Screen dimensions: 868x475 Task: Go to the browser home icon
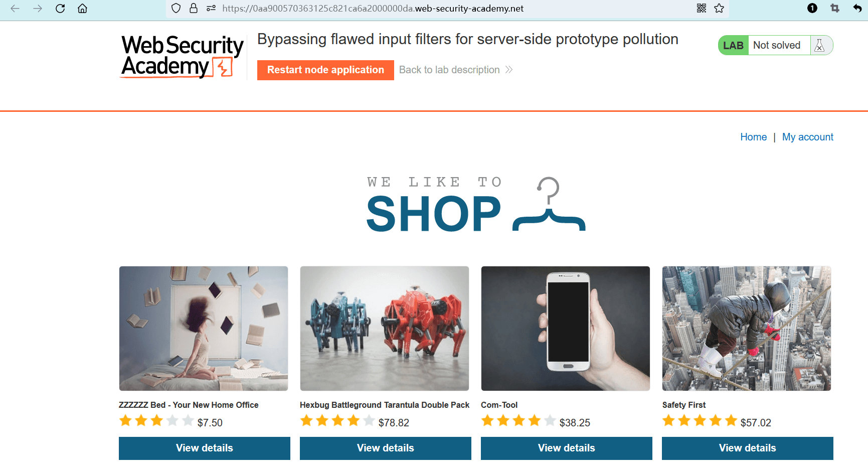click(x=83, y=9)
